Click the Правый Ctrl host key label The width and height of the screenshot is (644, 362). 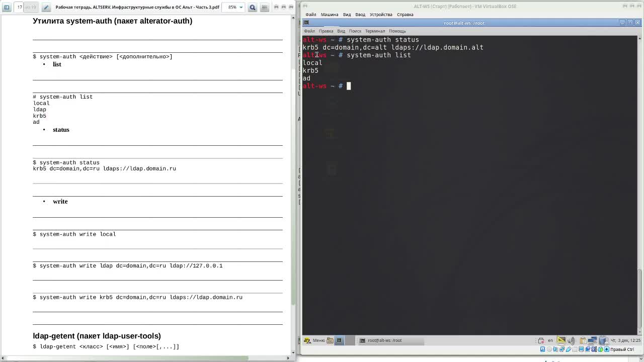pos(622,349)
